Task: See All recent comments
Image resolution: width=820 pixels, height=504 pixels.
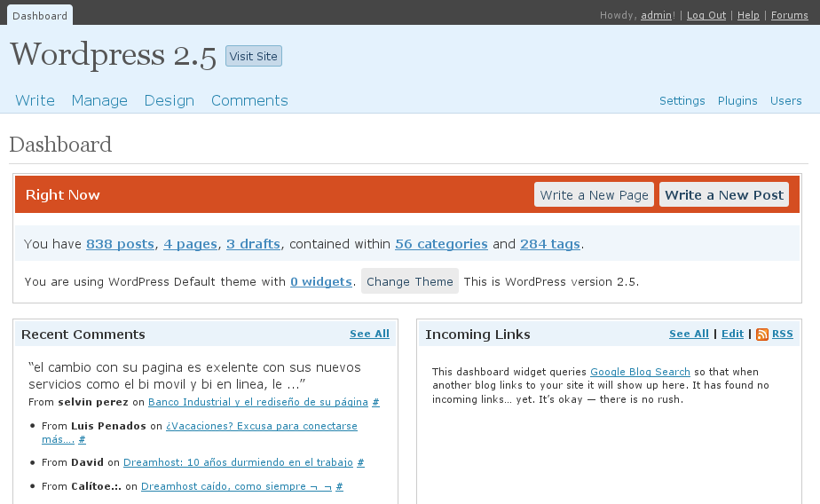Action: pos(369,334)
